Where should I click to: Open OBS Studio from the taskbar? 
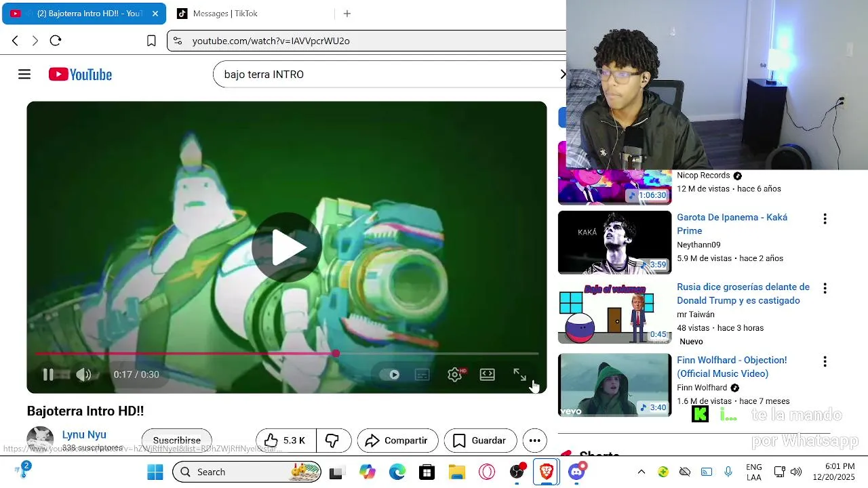click(517, 472)
